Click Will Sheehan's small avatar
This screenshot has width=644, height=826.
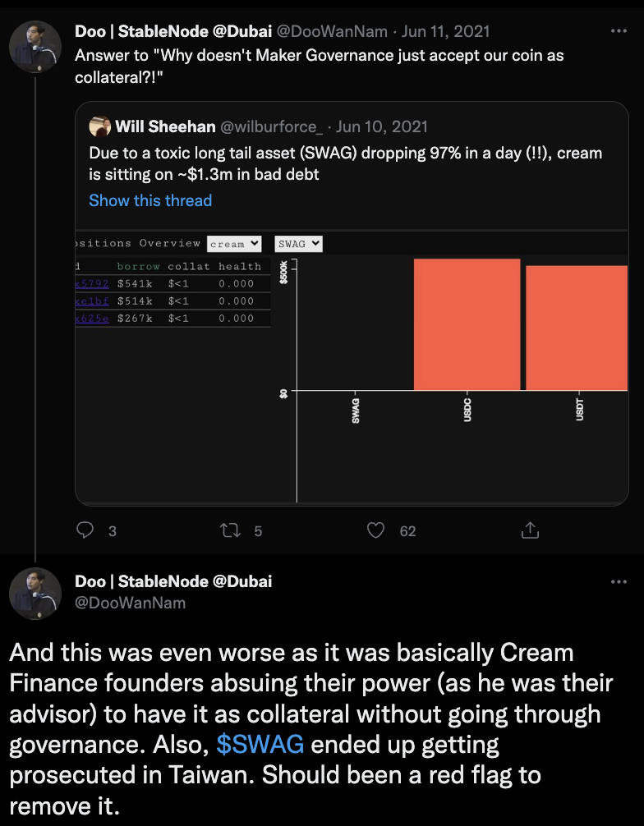pos(100,126)
